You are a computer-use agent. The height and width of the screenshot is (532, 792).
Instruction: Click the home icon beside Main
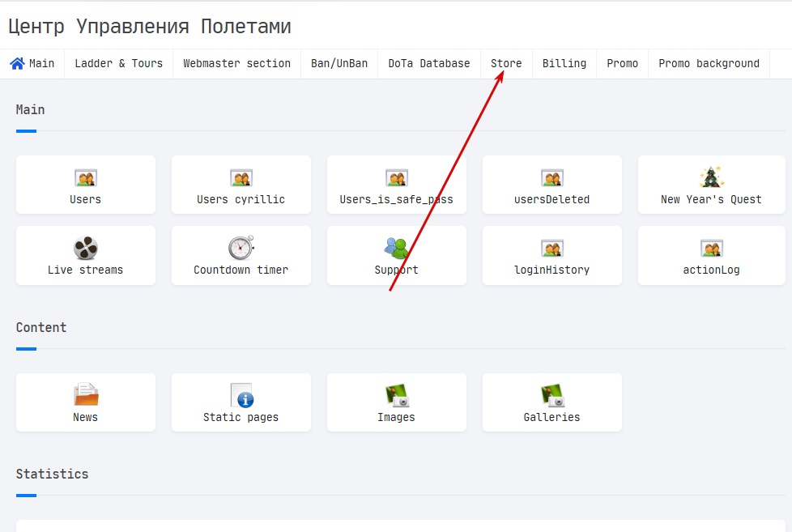[17, 64]
